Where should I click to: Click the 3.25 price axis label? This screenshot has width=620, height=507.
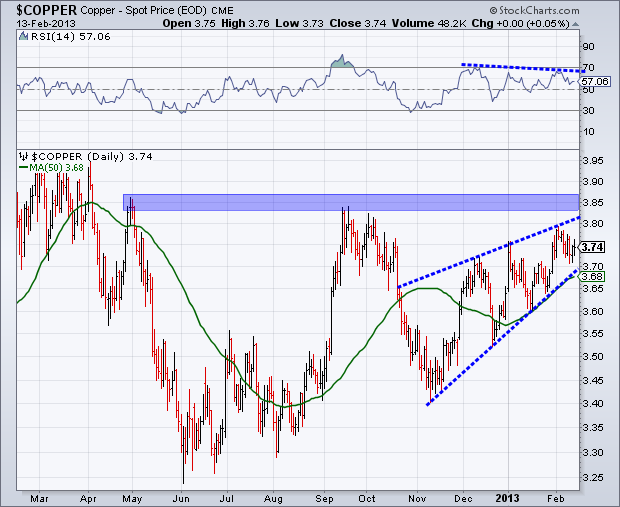(593, 477)
